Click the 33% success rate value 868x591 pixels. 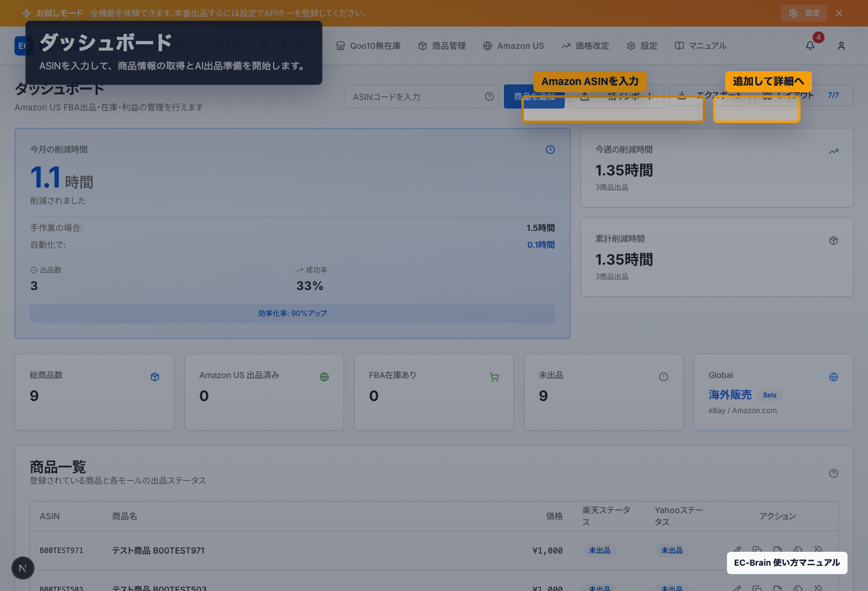310,286
